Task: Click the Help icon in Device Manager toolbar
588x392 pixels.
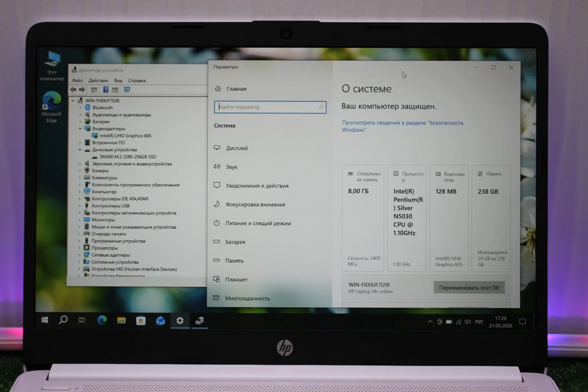Action: [x=106, y=90]
